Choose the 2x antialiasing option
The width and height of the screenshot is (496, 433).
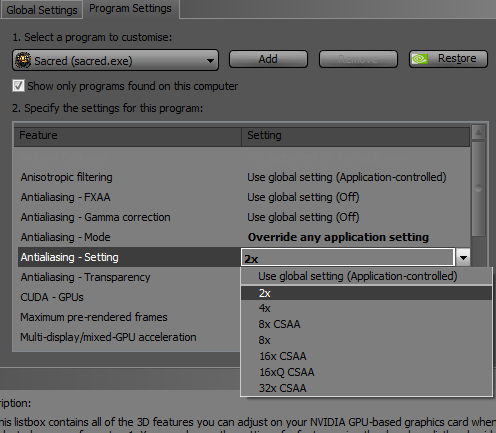tap(366, 293)
